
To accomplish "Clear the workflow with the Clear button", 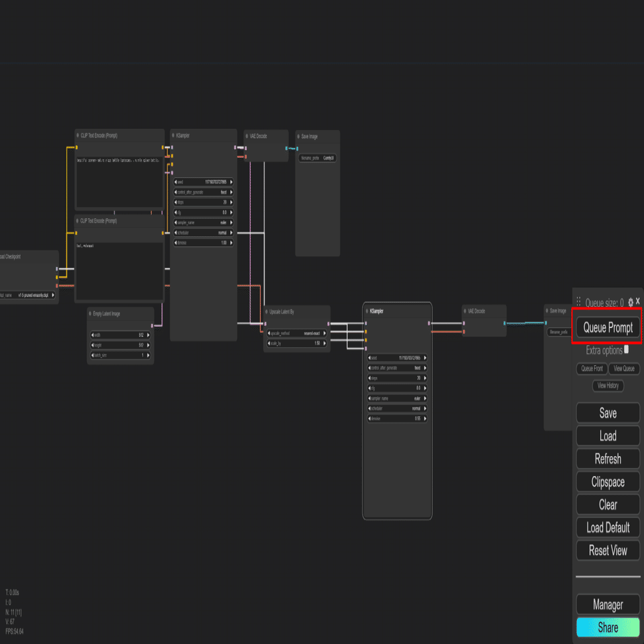I will pos(608,505).
